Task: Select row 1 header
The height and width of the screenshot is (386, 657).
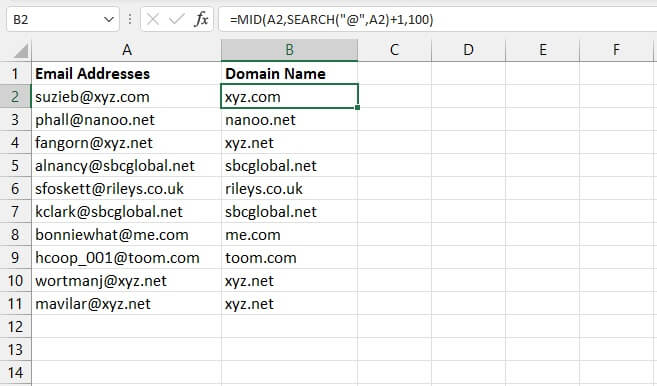Action: point(16,73)
